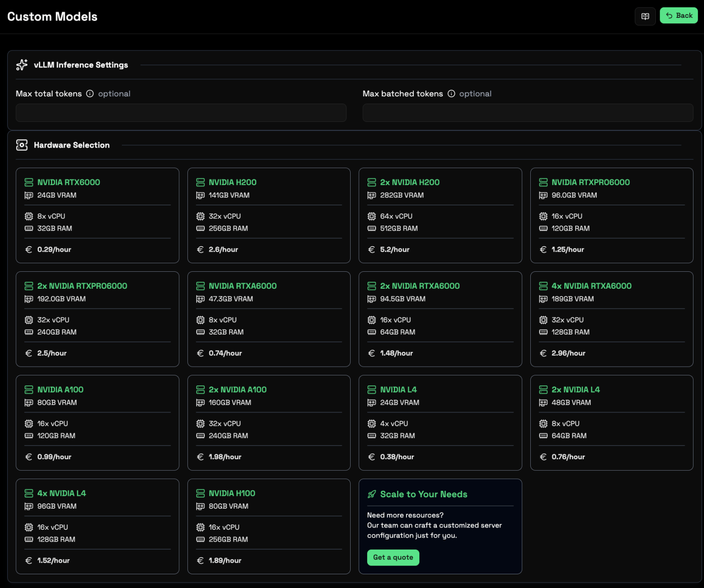Screen dimensions: 704x588
Task: Select the 2x NVIDIA RTXA6000 card
Action: [x=440, y=319]
